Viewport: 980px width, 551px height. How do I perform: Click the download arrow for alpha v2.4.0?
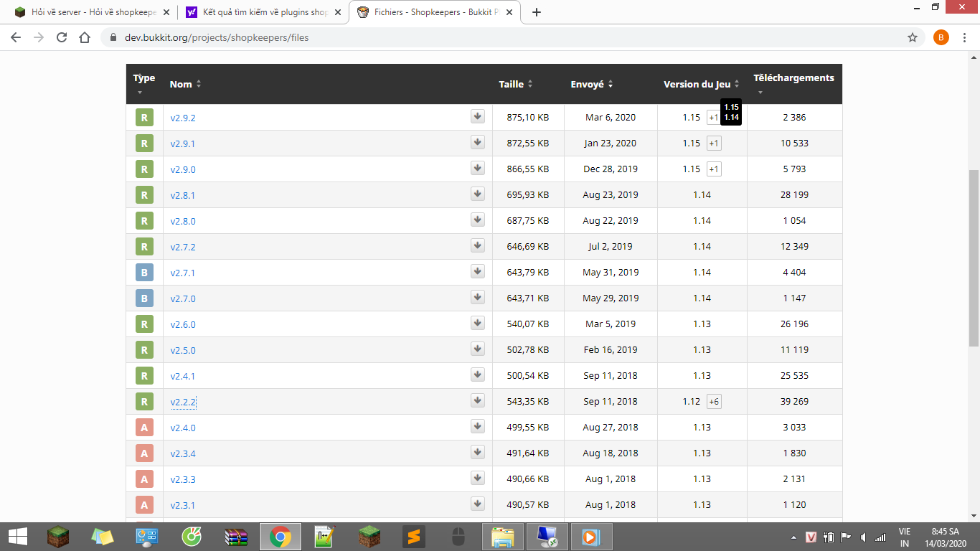pos(478,427)
